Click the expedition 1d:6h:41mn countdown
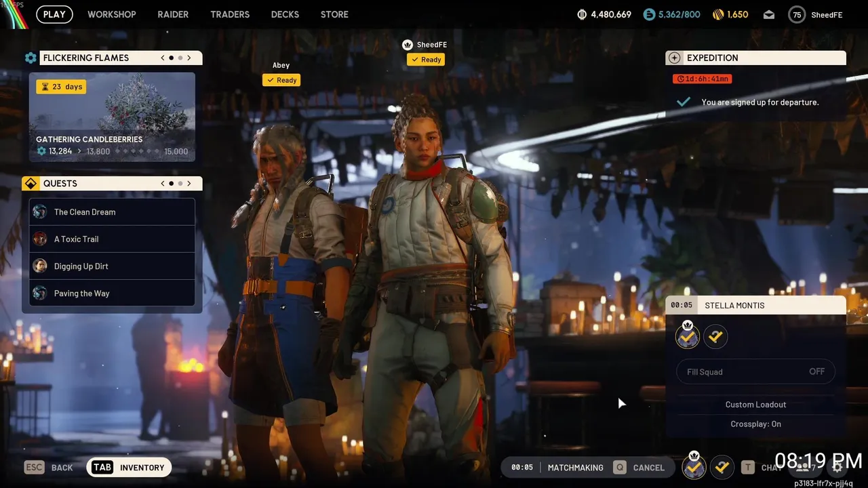The width and height of the screenshot is (868, 488). [x=703, y=79]
